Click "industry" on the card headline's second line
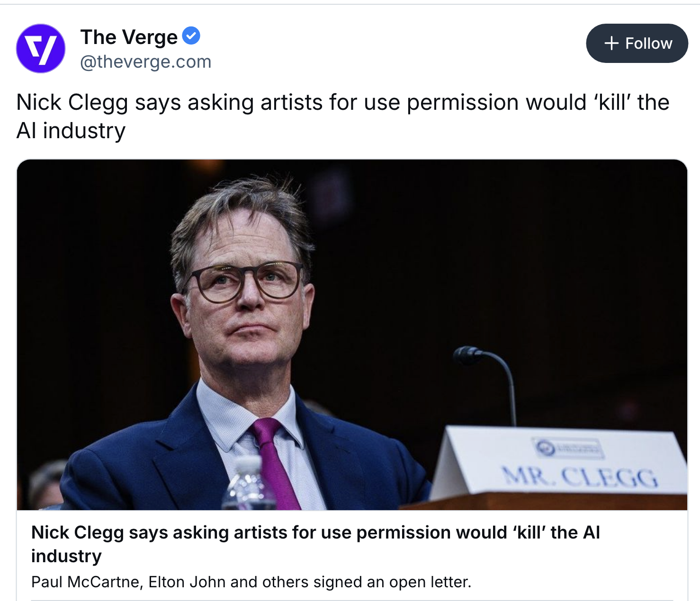Viewport: 700px width, 601px height. pos(66,556)
